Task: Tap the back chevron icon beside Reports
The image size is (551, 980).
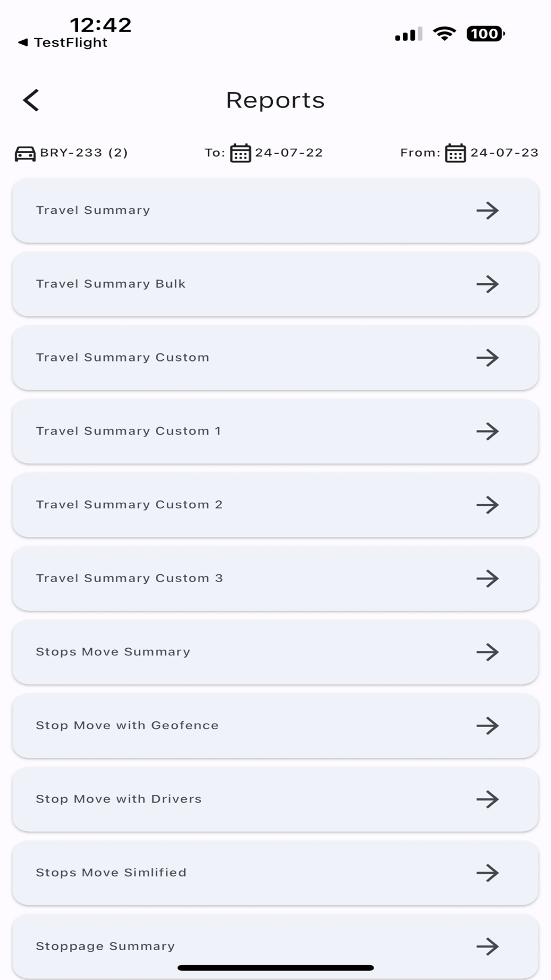Action: click(x=31, y=100)
